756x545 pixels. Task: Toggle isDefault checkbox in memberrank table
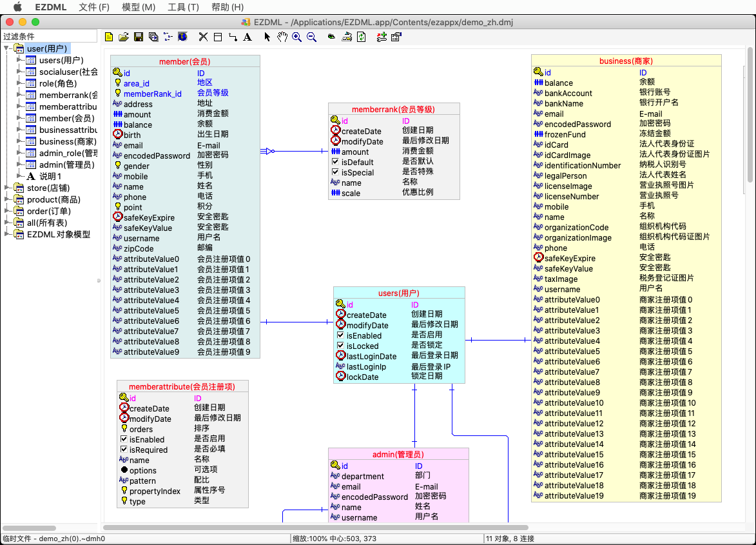click(x=335, y=162)
